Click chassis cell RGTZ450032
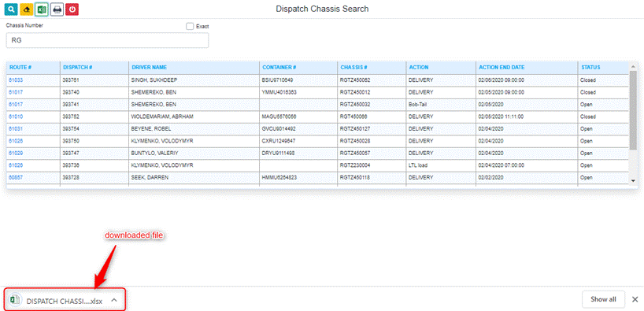Viewport: 644px width, 311px height. [372, 105]
